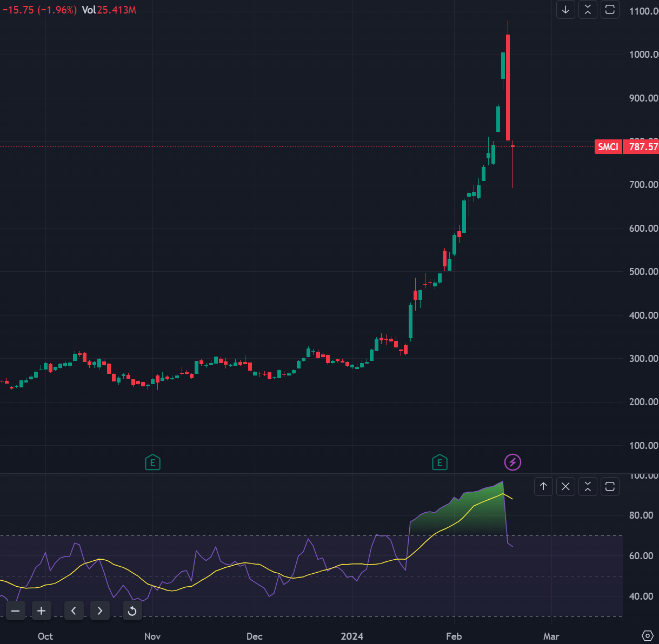Open the late January earnings marker
659x644 pixels.
(440, 462)
